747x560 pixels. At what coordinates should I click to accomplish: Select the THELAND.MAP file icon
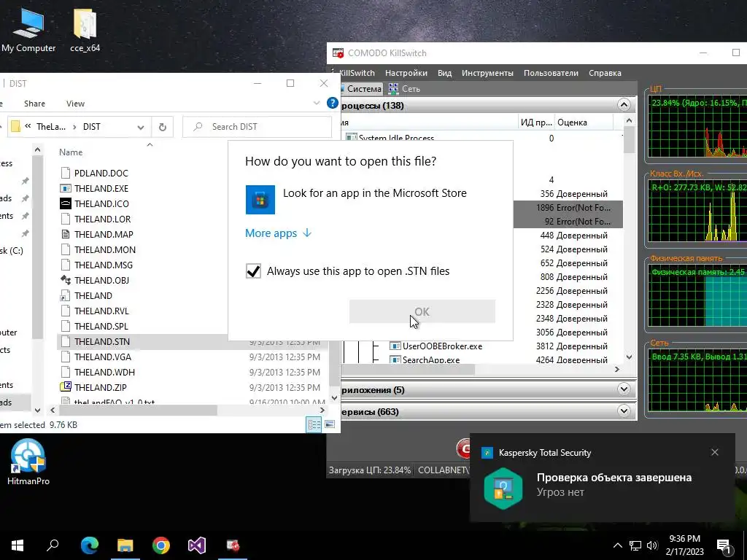tap(65, 234)
